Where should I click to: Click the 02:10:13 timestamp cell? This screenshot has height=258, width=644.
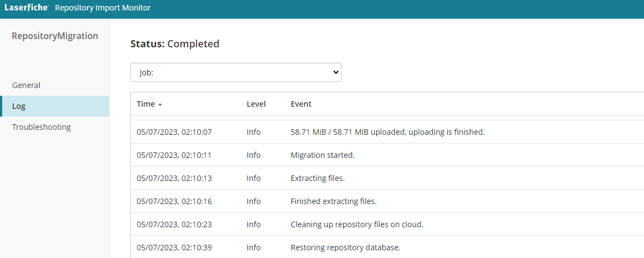[x=174, y=178]
